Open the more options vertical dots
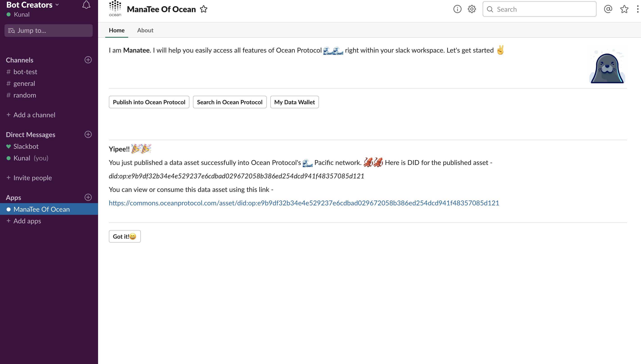The height and width of the screenshot is (364, 641). coord(637,9)
